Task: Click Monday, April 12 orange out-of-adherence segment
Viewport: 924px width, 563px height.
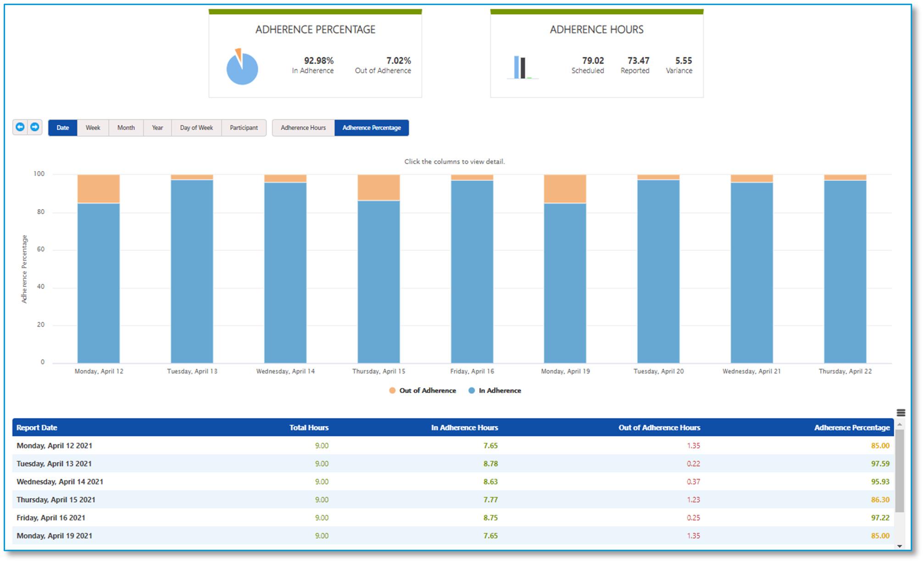Action: pyautogui.click(x=99, y=189)
